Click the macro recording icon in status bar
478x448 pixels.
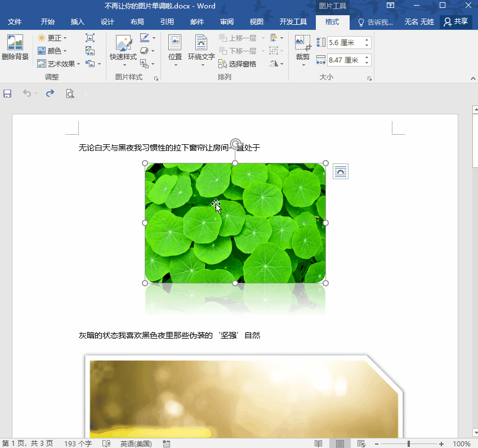point(167,443)
